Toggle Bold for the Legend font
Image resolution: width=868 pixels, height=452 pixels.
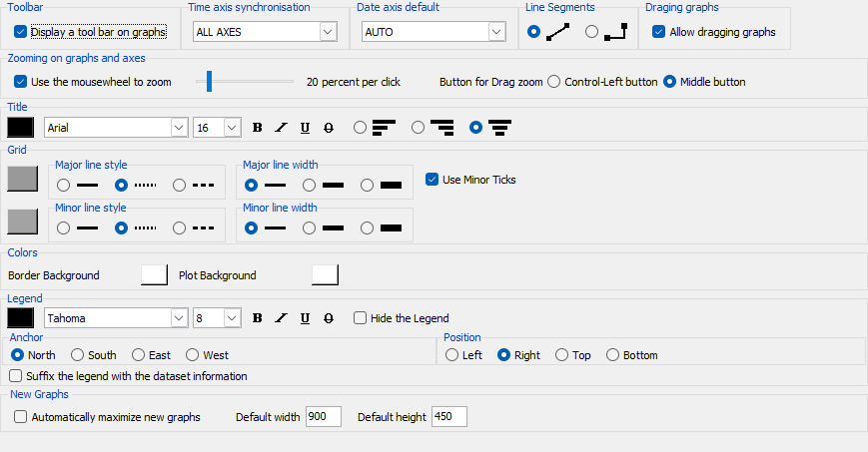tap(257, 318)
